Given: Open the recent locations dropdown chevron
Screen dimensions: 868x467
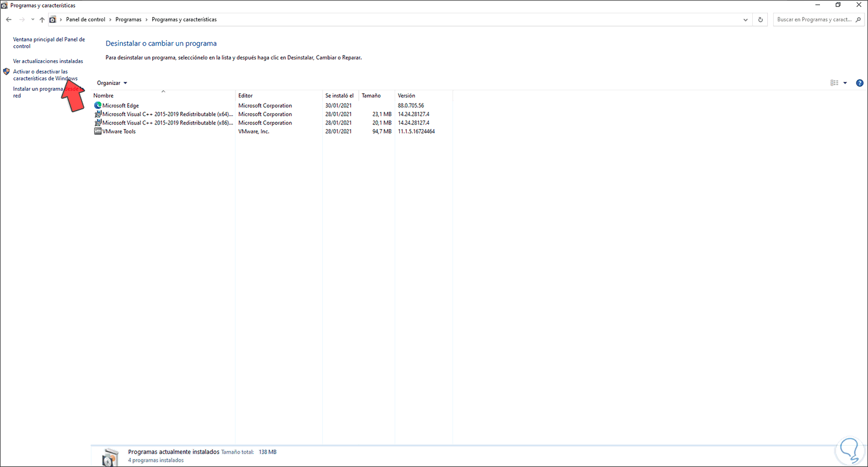Looking at the screenshot, I should tap(32, 20).
